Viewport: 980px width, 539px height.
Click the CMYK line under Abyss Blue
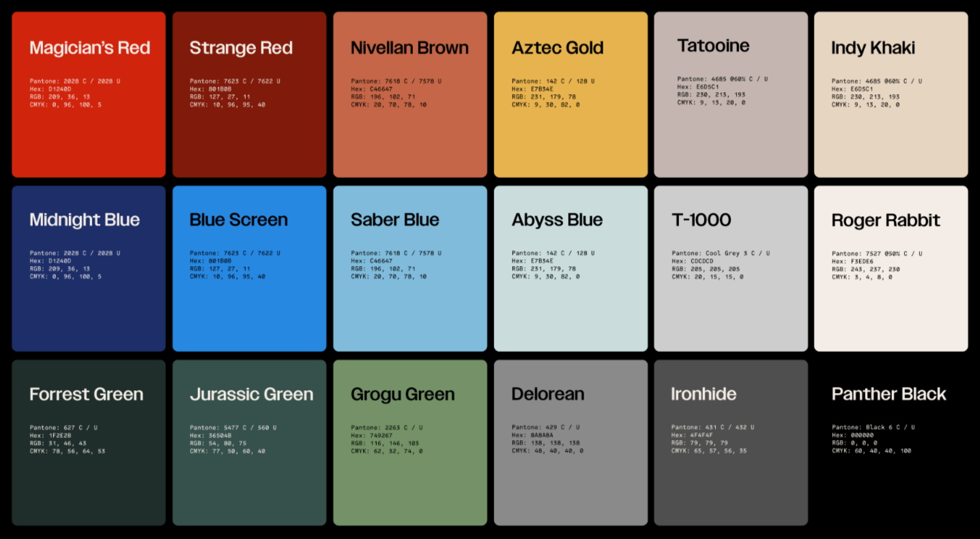click(x=546, y=277)
